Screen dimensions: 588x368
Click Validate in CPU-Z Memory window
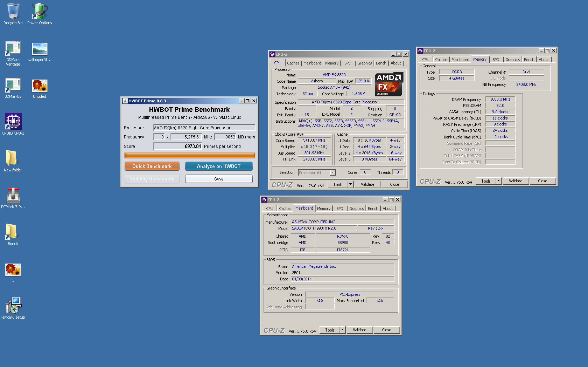[516, 181]
